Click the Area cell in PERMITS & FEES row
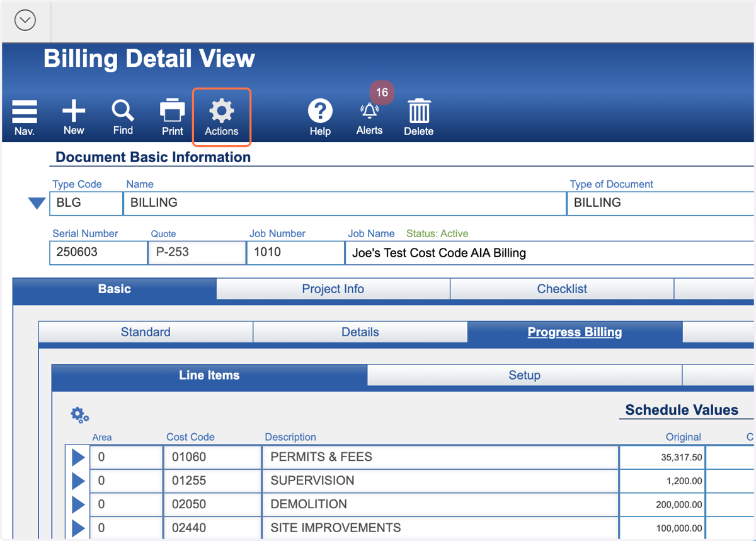 tap(126, 457)
